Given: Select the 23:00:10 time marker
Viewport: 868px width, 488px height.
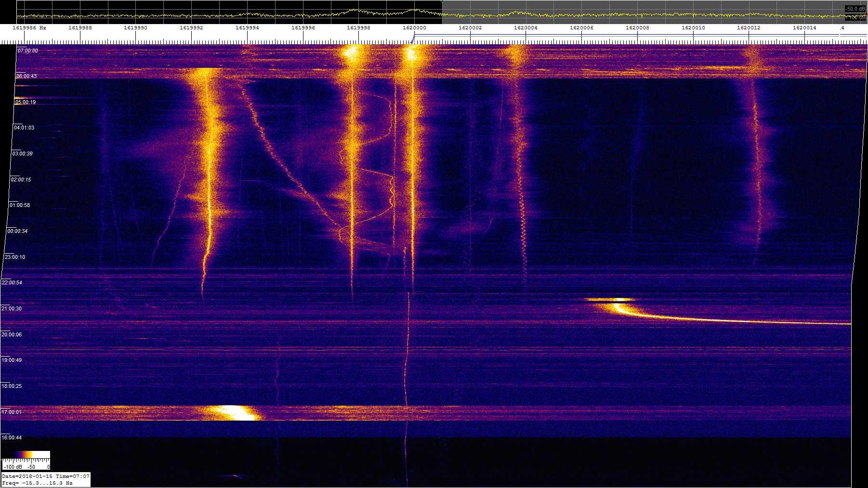Looking at the screenshot, I should click(15, 257).
